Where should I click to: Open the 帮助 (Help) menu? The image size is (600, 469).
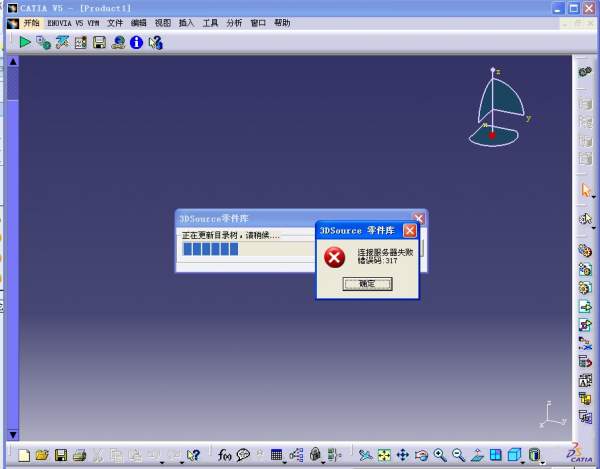(282, 23)
